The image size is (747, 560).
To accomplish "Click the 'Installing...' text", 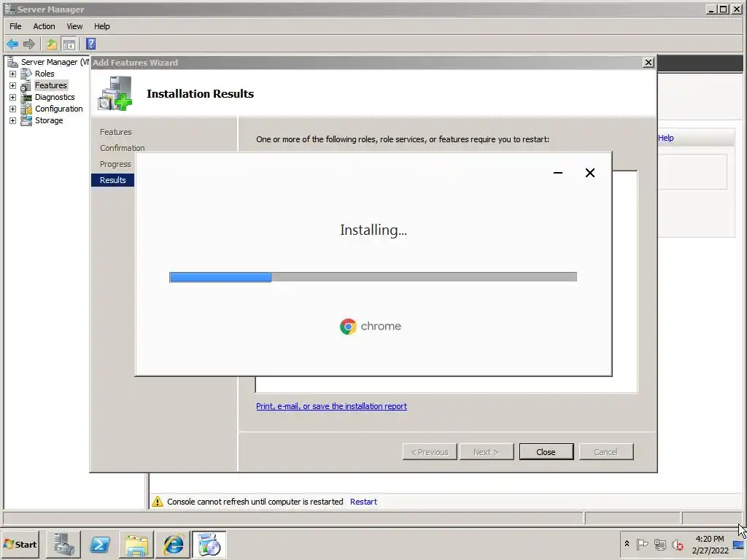I will pyautogui.click(x=373, y=230).
